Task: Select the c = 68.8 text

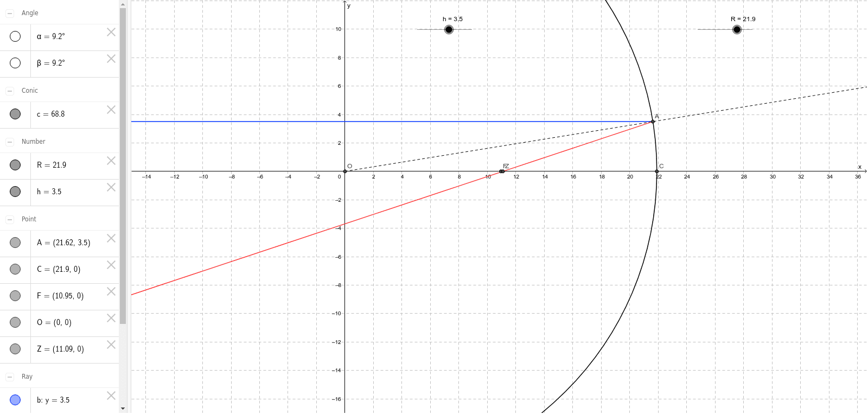Action: click(50, 114)
